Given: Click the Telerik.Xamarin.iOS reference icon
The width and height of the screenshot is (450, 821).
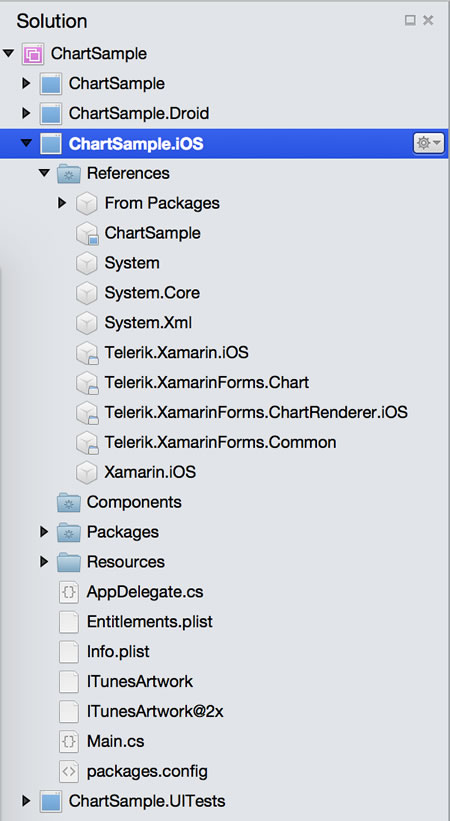Looking at the screenshot, I should point(87,353).
